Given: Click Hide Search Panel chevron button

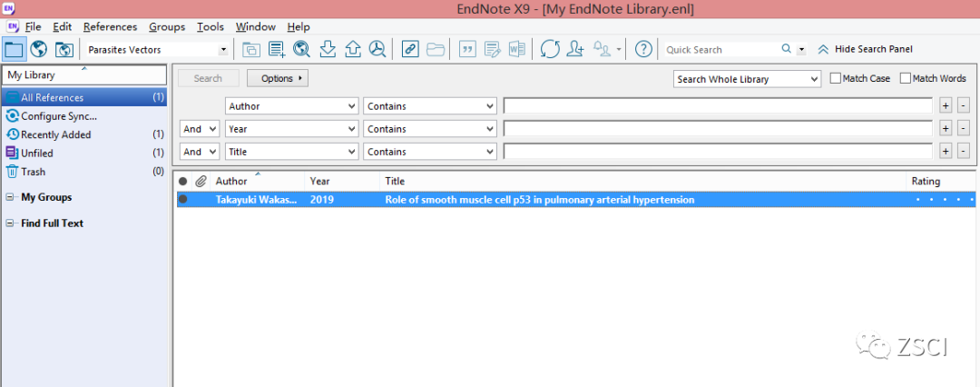Looking at the screenshot, I should 865,49.
